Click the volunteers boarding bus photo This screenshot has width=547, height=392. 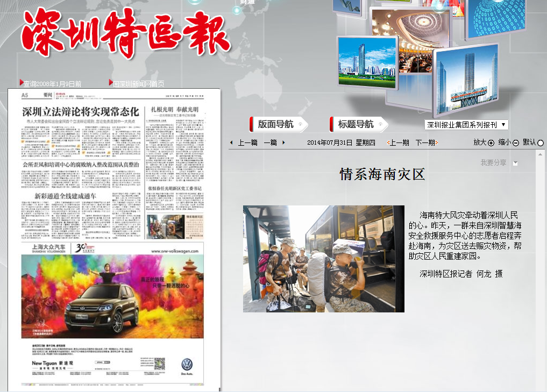point(323,259)
